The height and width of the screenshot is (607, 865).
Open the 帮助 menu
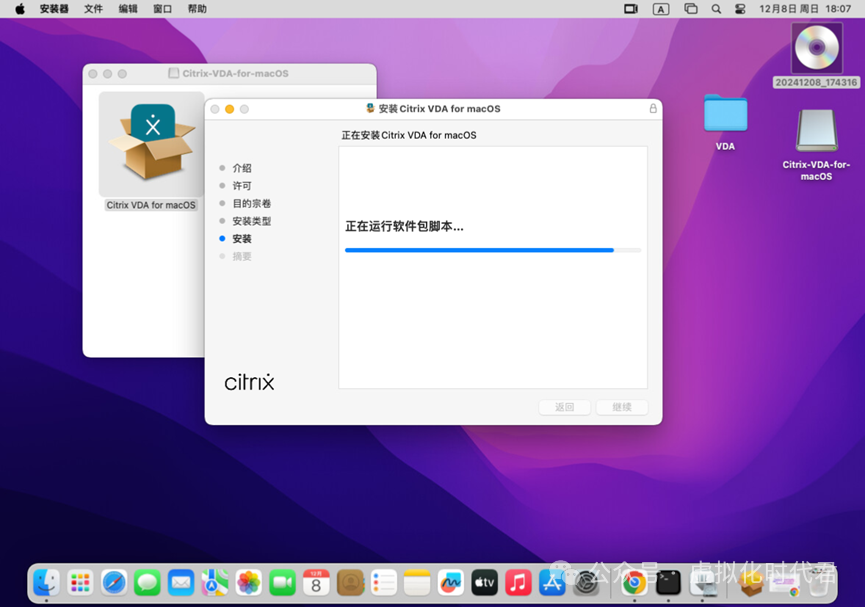(x=197, y=9)
